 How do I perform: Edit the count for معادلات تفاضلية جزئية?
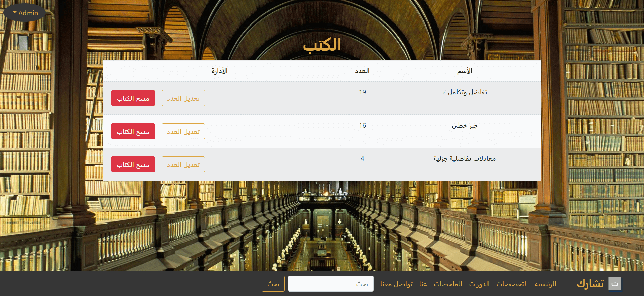pos(183,164)
